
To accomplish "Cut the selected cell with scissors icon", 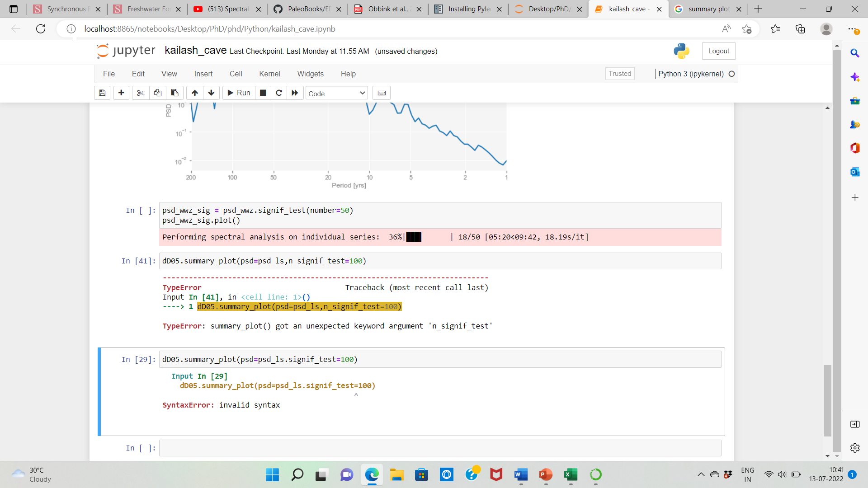I will click(140, 93).
